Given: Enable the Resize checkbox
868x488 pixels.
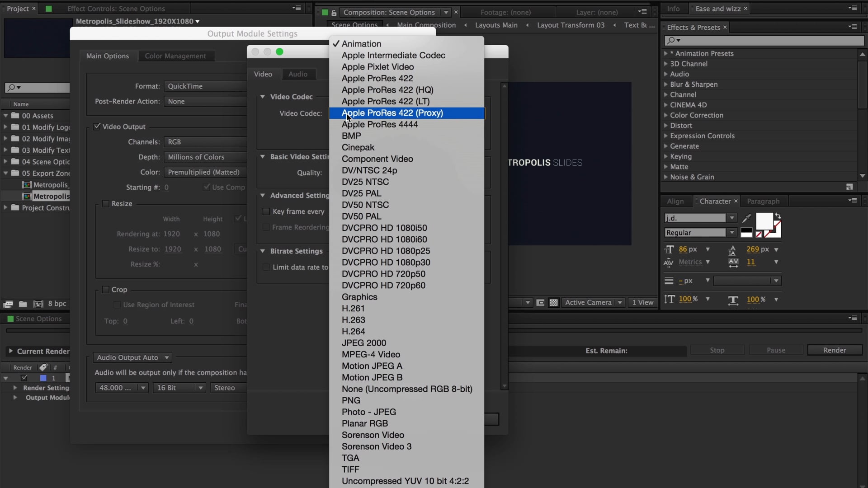Looking at the screenshot, I should pos(105,204).
